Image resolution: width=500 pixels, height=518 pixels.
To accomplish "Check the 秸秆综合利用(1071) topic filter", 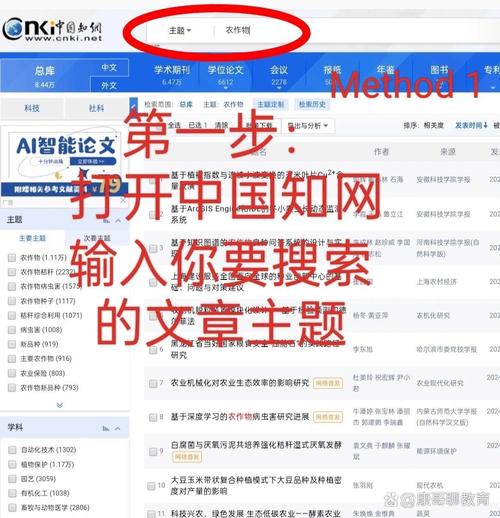I will tap(12, 315).
